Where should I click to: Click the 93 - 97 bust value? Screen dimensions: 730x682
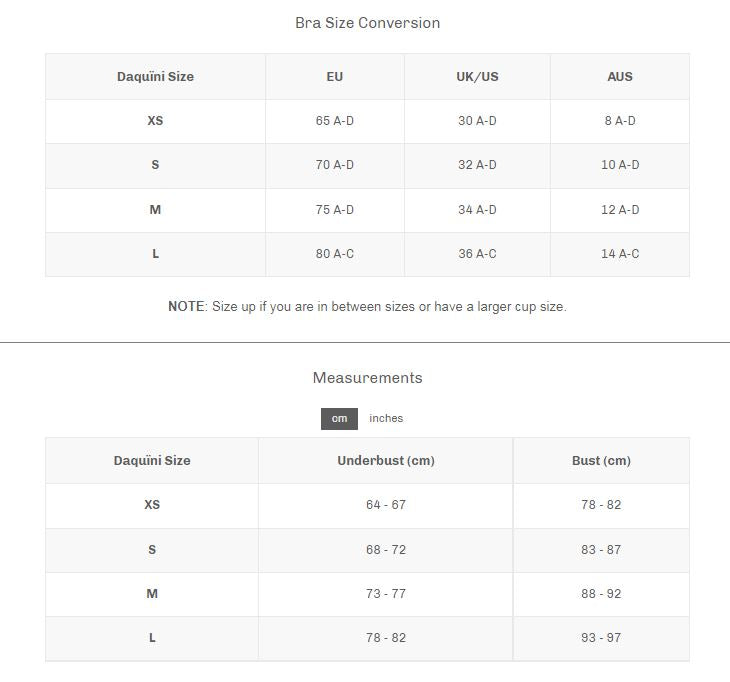tap(601, 638)
